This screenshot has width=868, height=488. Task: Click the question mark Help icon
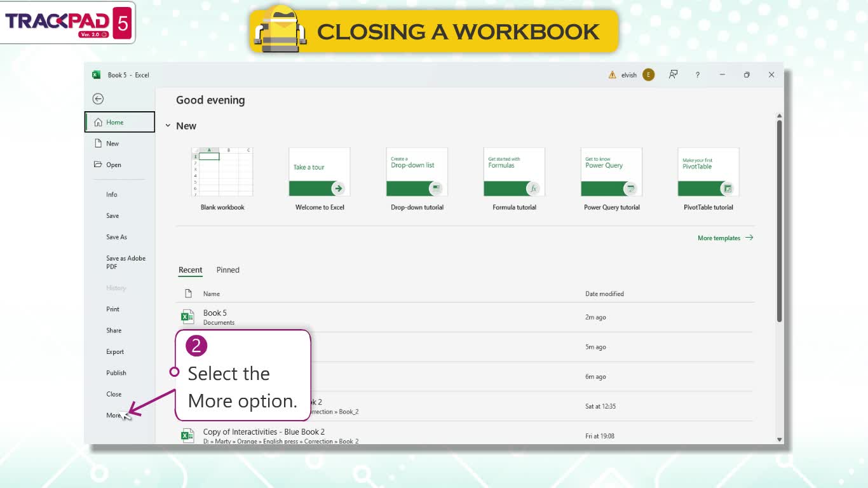(697, 75)
